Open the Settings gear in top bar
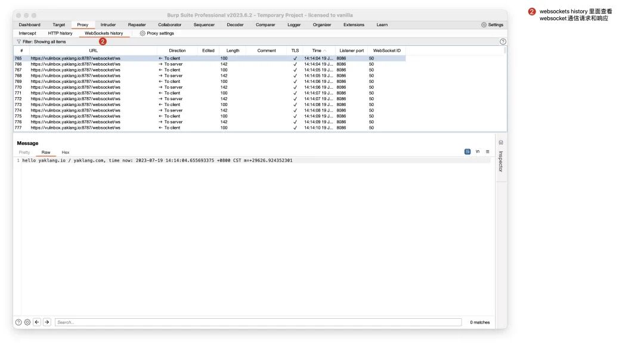 (484, 24)
